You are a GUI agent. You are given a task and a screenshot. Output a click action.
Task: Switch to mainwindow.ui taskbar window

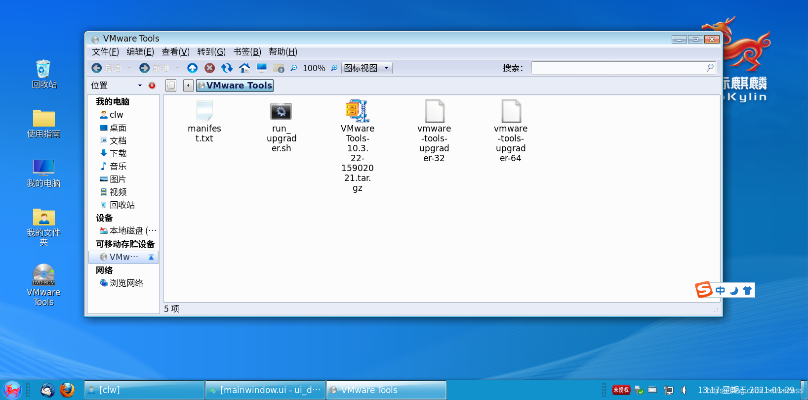[x=265, y=390]
